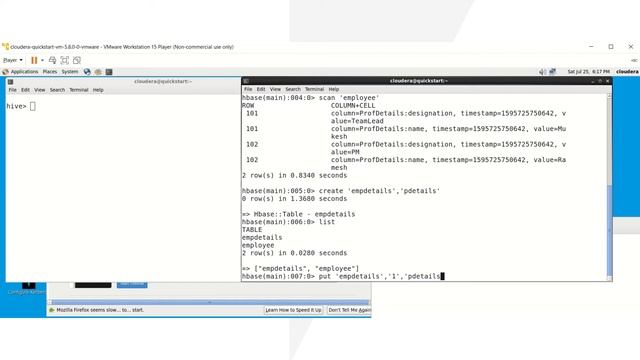The image size is (640, 360).
Task: Open File menu in the hbase terminal window
Action: click(248, 89)
